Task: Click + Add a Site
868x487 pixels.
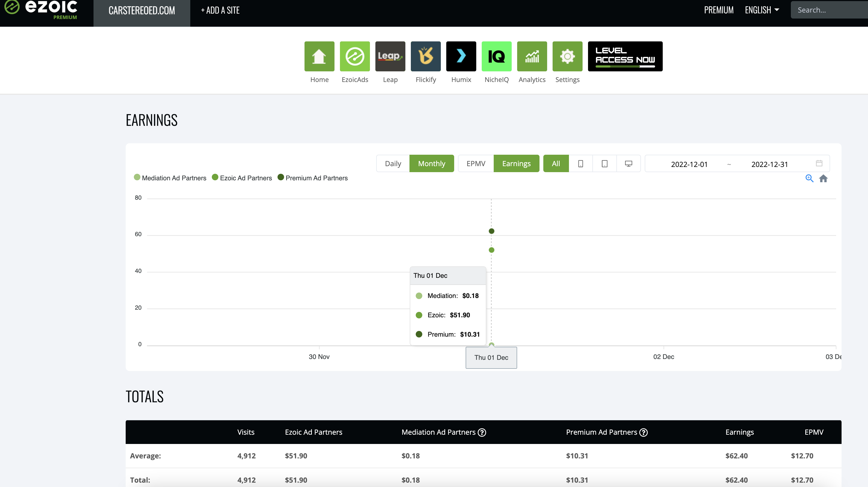Action: [x=220, y=10]
